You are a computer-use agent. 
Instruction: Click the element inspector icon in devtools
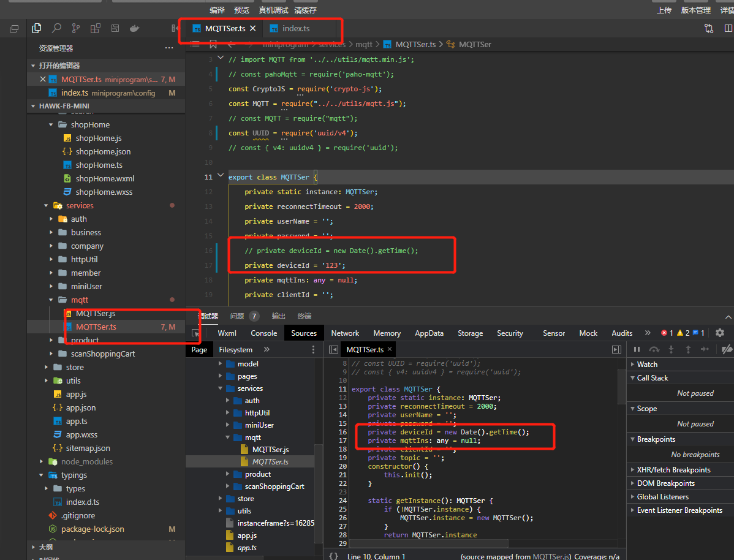click(195, 333)
